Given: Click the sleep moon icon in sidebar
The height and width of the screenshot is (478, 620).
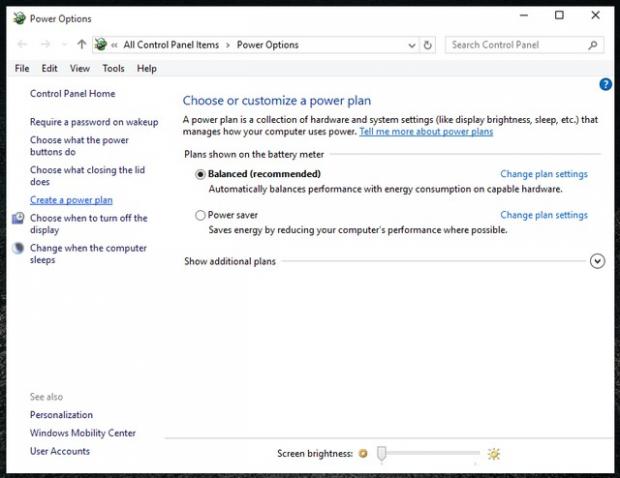Looking at the screenshot, I should (x=18, y=248).
